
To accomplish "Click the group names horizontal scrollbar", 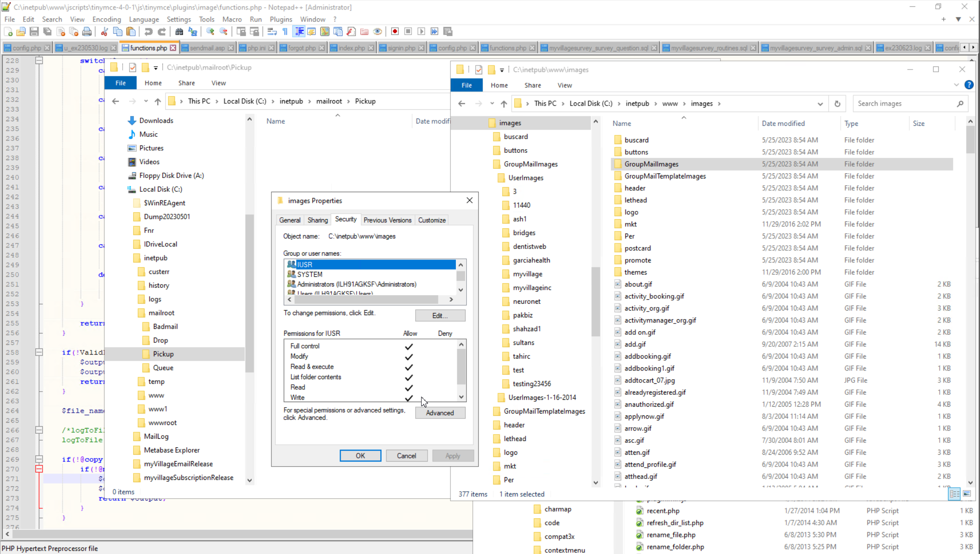I will pos(366,300).
